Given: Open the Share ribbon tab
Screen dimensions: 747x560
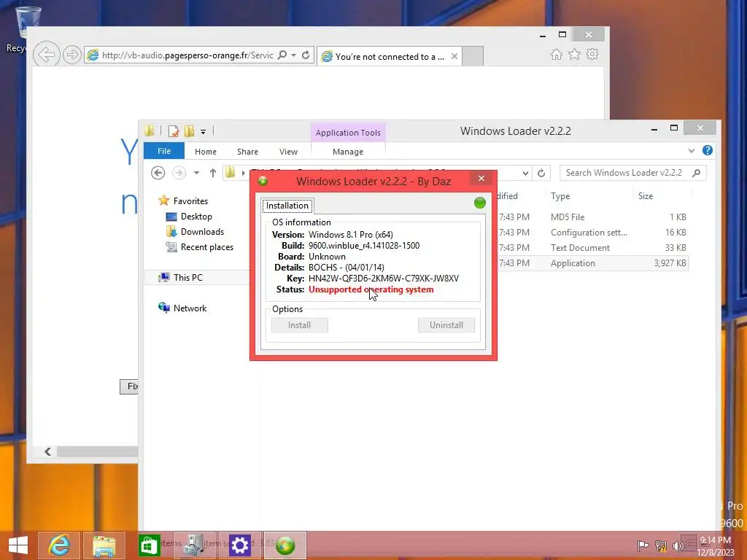Looking at the screenshot, I should pos(247,152).
